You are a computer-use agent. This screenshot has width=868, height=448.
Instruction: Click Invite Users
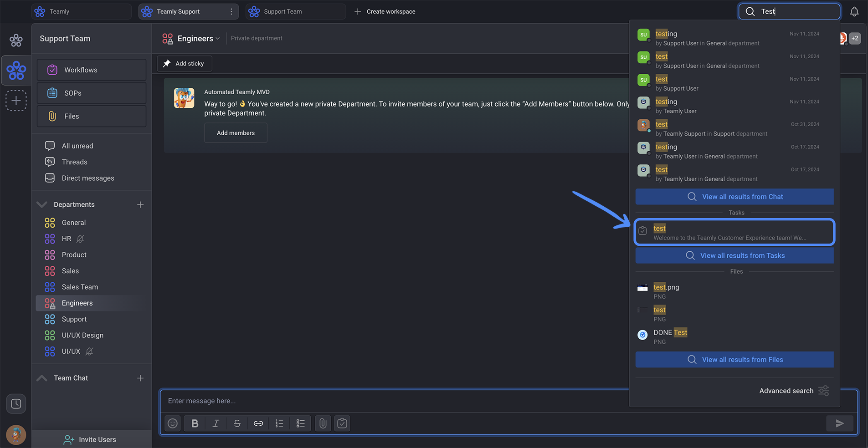[92, 439]
